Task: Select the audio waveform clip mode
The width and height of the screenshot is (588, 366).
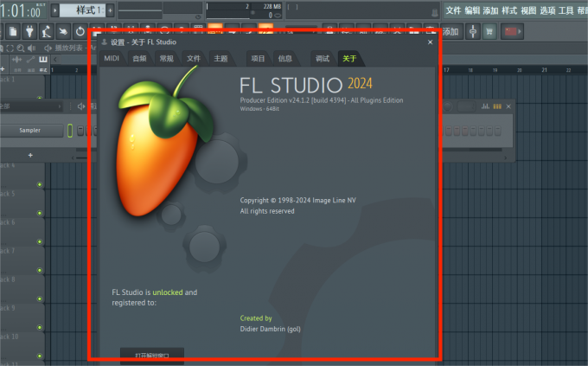Action: pyautogui.click(x=17, y=60)
